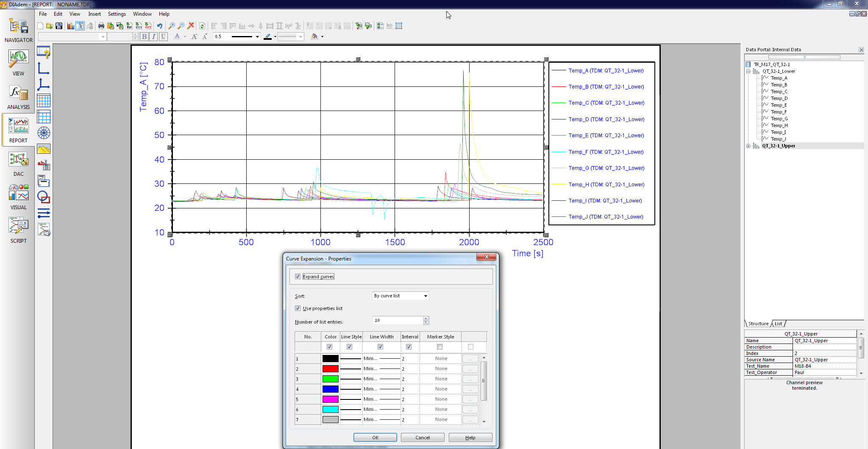Open the DAC panel
This screenshot has width=868, height=449.
coord(18,164)
